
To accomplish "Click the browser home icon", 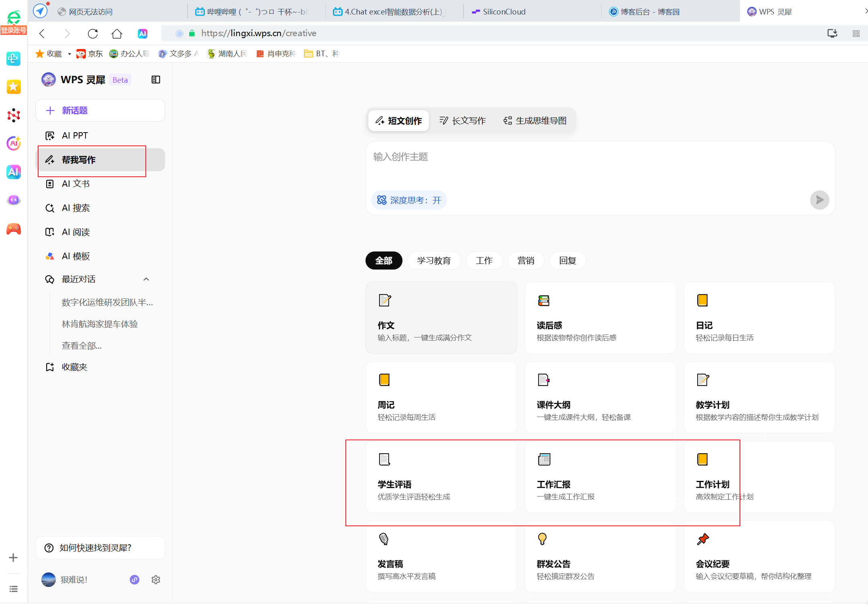I will pyautogui.click(x=117, y=33).
